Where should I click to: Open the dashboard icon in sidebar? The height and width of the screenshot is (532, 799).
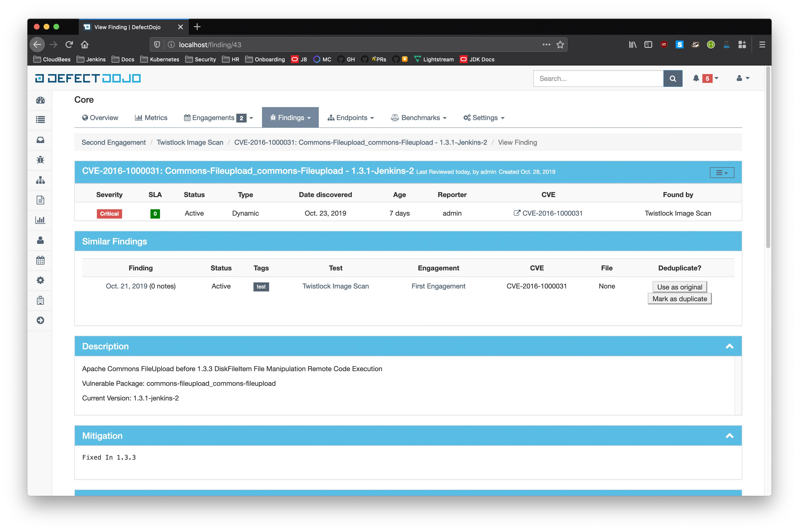click(x=40, y=100)
